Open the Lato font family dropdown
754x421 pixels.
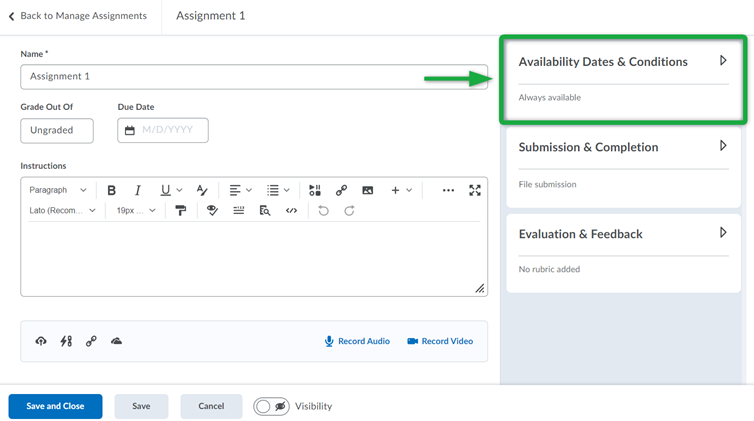tap(63, 211)
